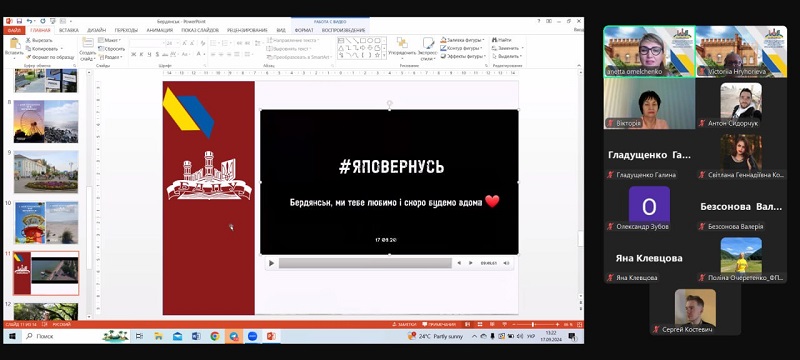This screenshot has height=360, width=800.
Task: Switch to the Insert (Вставка) tab
Action: [69, 31]
